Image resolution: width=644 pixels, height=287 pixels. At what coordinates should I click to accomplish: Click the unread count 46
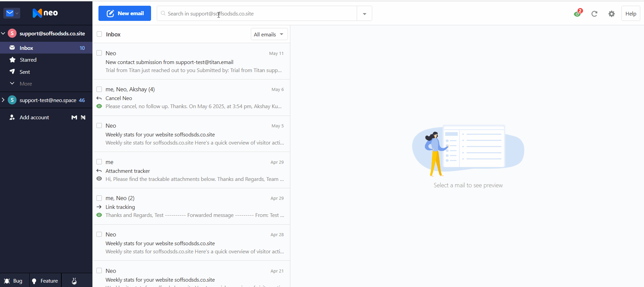pyautogui.click(x=82, y=100)
